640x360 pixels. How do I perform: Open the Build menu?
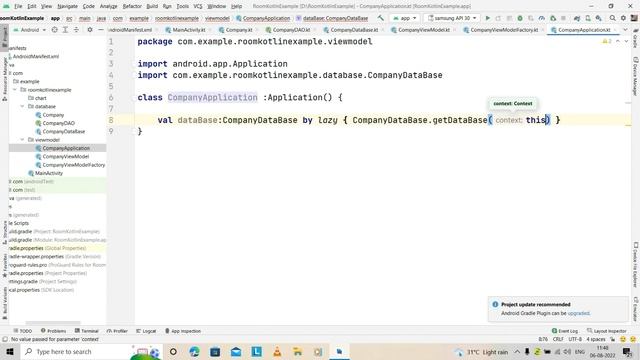click(152, 6)
